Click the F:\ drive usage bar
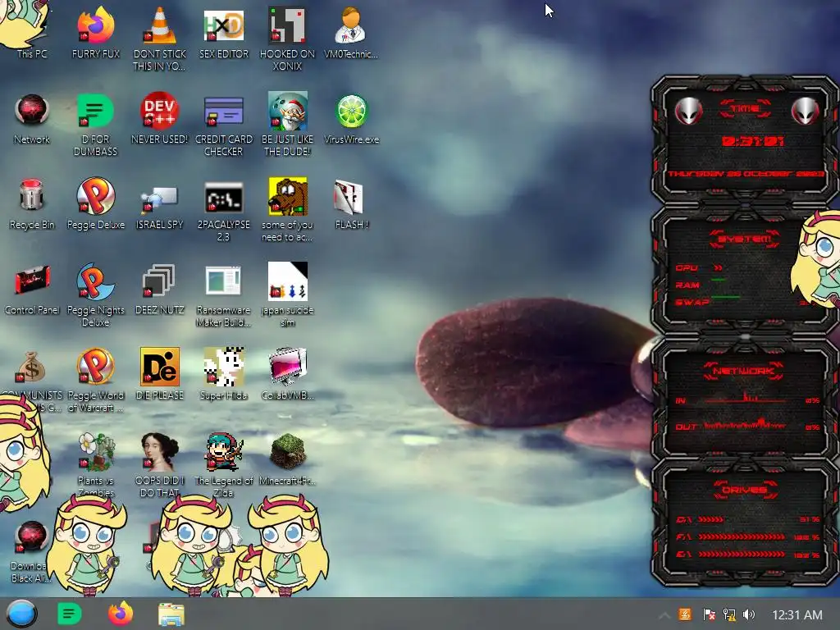840x630 pixels. [742, 536]
